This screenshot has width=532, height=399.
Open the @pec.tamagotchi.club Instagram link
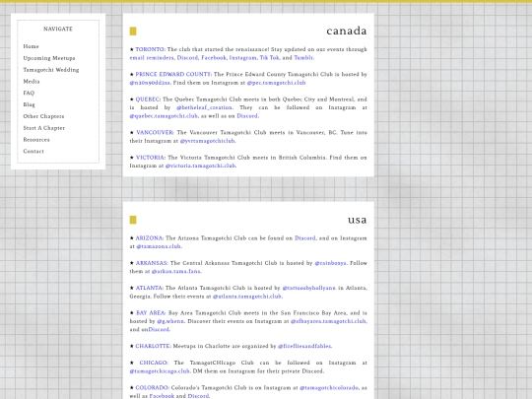point(276,83)
